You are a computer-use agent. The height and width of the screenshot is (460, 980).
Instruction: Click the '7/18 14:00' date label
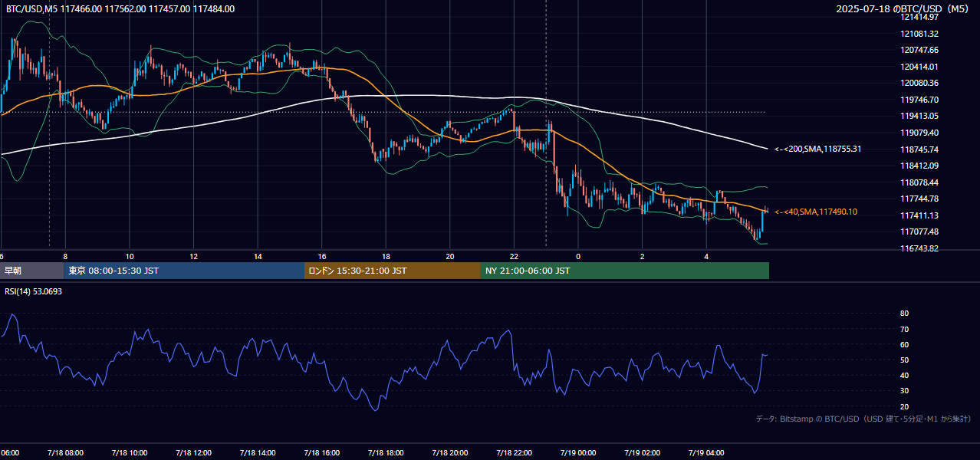point(257,453)
